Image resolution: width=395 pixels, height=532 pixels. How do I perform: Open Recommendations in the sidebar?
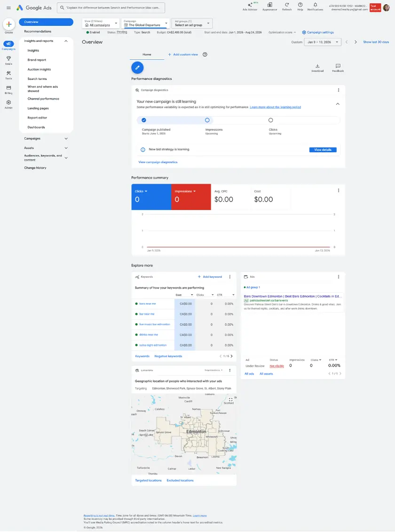[38, 31]
